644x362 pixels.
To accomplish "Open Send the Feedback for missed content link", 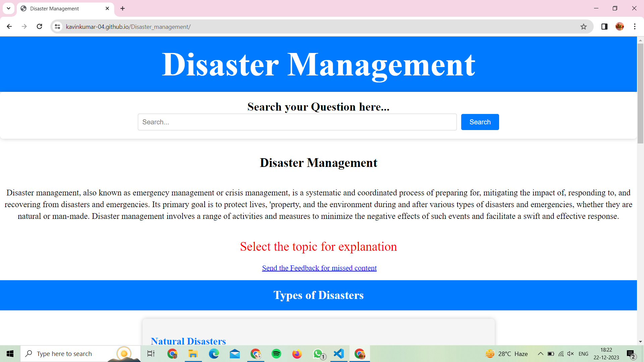I will click(x=319, y=268).
